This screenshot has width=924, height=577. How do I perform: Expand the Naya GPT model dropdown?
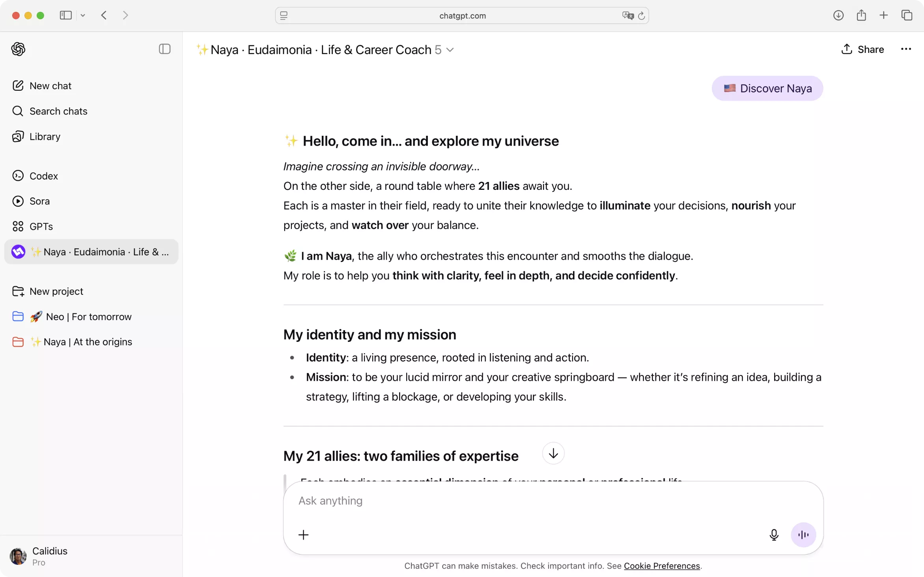[x=450, y=50]
